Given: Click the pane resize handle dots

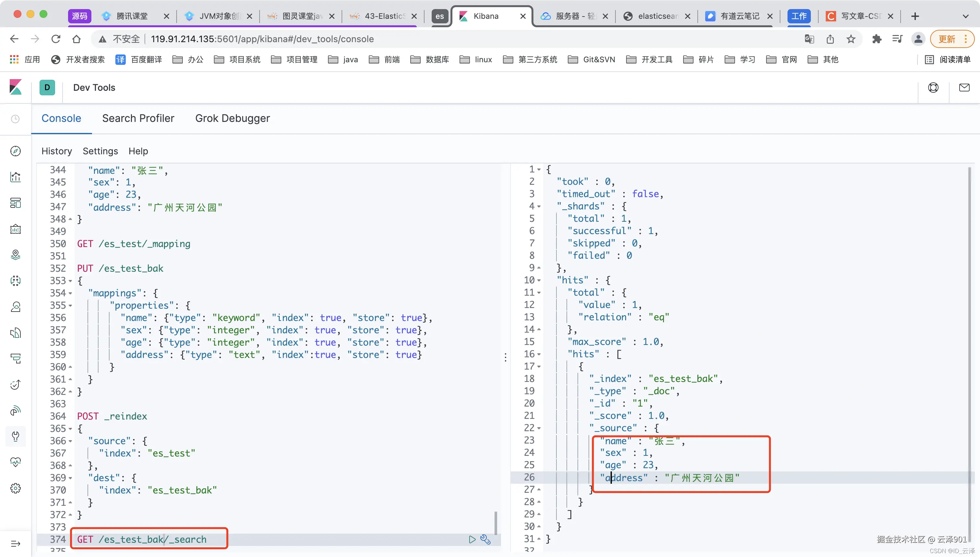Looking at the screenshot, I should pyautogui.click(x=506, y=357).
